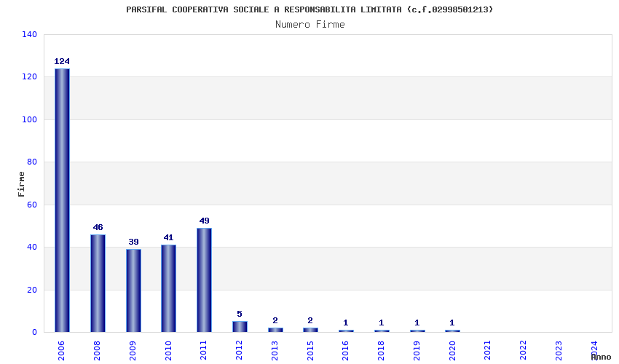Screen dimensions: 619x364
Task: Click the x-axis year 2016
Action: point(345,351)
